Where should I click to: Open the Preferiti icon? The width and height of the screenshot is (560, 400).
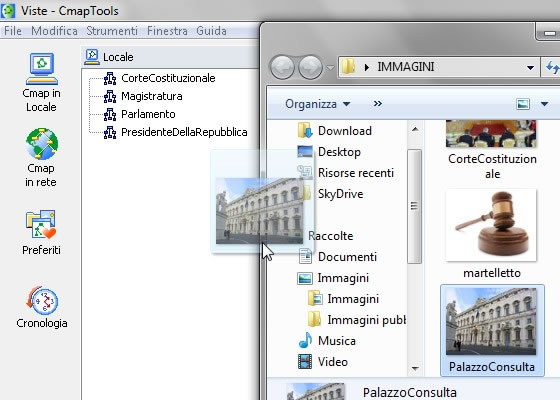click(41, 232)
